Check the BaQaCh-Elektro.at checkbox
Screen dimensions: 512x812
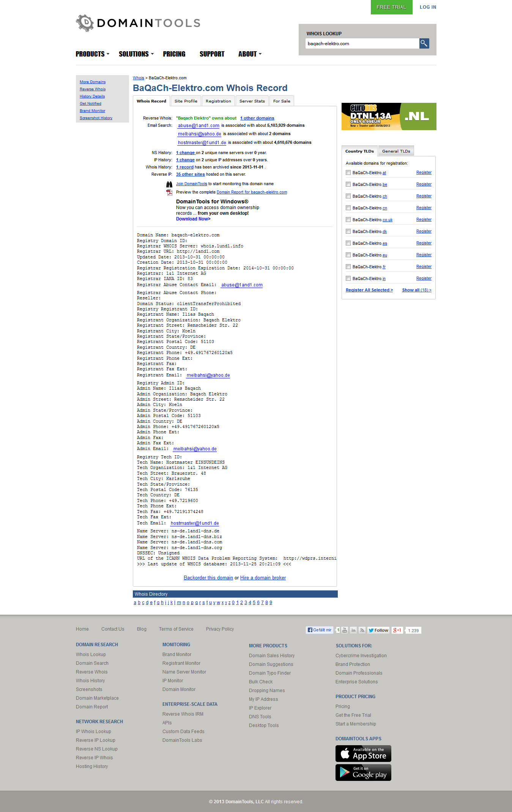[x=348, y=173]
